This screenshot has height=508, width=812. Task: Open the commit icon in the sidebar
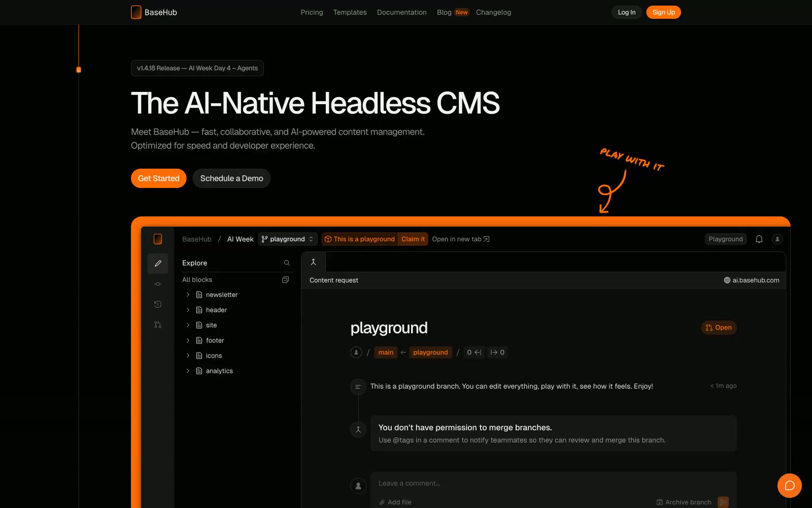click(x=158, y=284)
